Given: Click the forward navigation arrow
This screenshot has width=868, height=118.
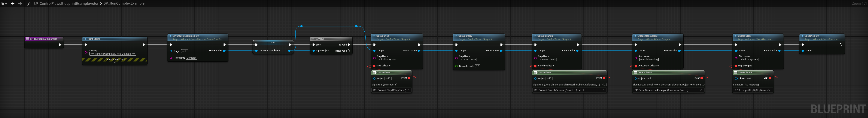Looking at the screenshot, I should (20, 3).
